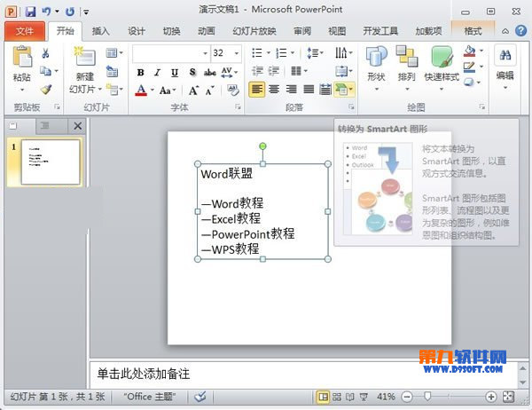Open the Animations (动画) tab
532x410 pixels.
[206, 30]
